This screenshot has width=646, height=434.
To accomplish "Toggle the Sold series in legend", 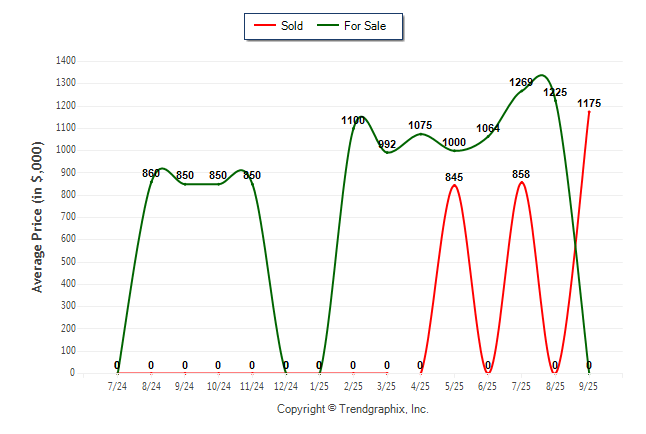I will (x=292, y=25).
